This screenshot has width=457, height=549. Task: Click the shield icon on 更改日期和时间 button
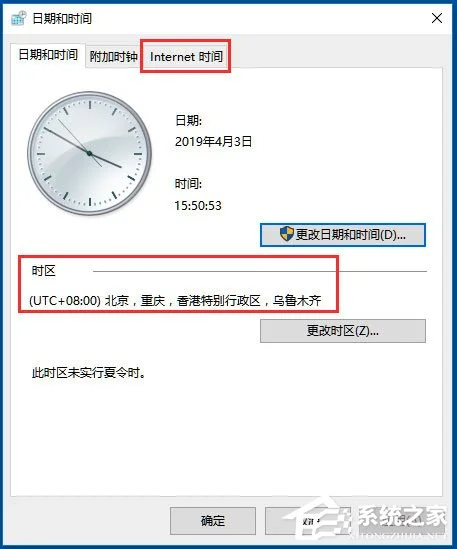click(x=286, y=234)
